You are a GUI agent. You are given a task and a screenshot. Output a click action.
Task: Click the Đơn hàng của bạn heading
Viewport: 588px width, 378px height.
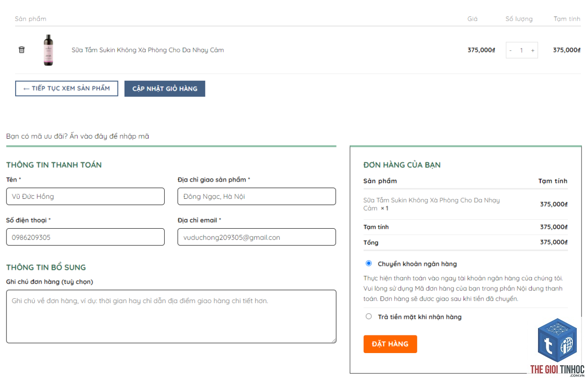click(402, 165)
